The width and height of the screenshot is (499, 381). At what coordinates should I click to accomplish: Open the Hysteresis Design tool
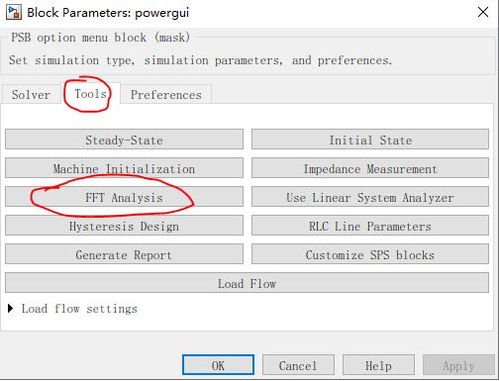point(124,225)
